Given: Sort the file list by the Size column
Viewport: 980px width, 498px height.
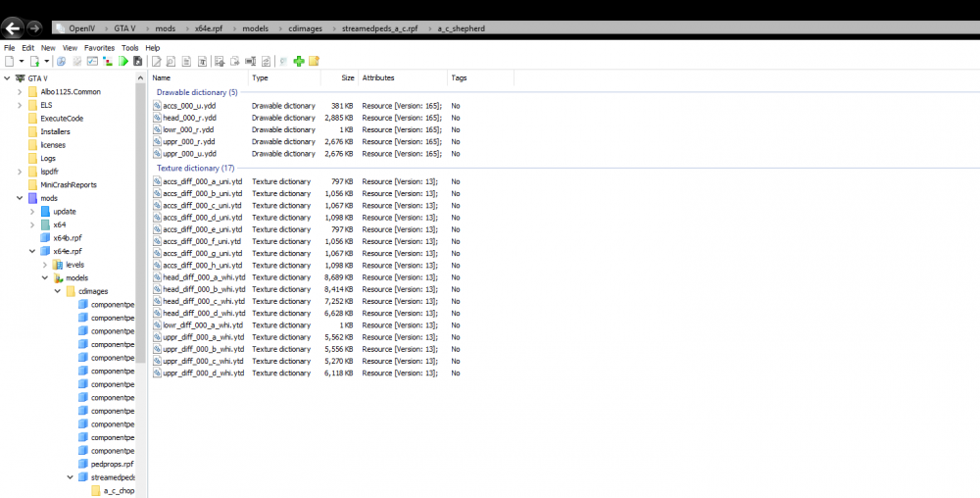Looking at the screenshot, I should (x=339, y=78).
